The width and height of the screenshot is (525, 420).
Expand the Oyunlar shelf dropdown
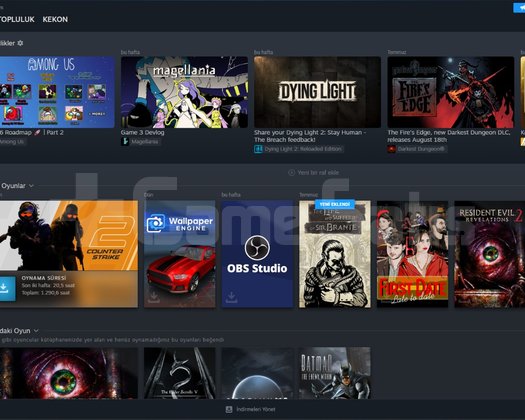coord(31,186)
